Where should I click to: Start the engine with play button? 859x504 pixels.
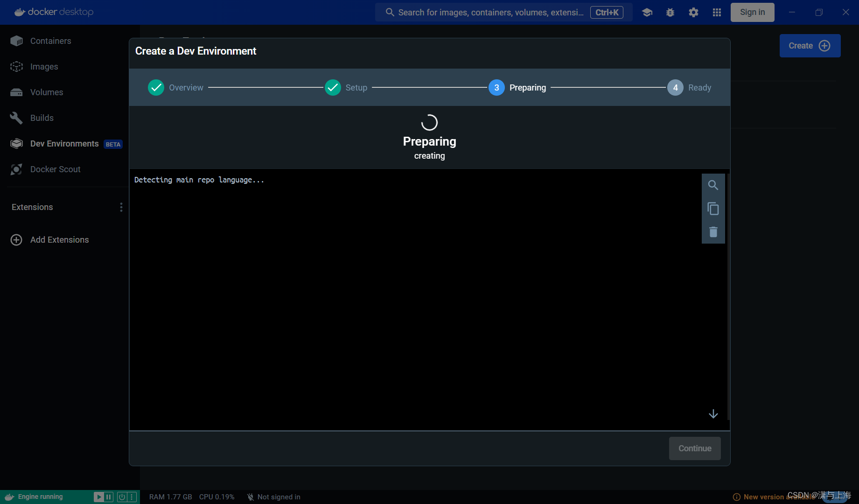[x=98, y=497]
